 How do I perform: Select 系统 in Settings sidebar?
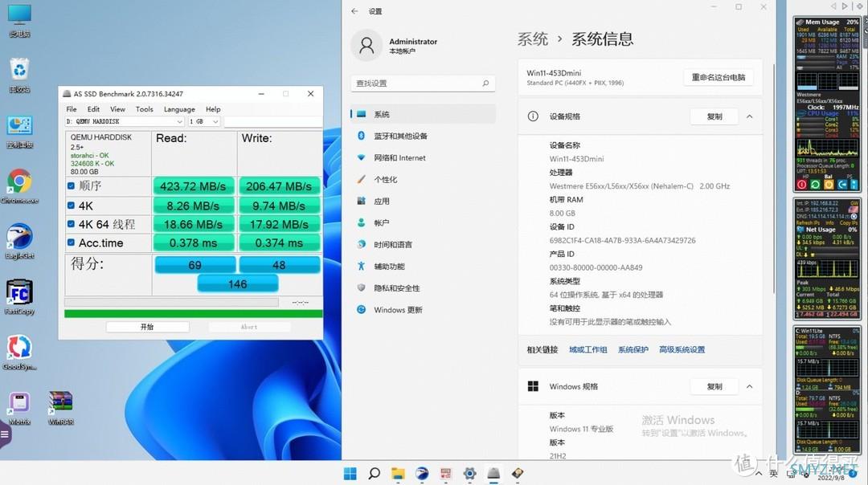pyautogui.click(x=424, y=115)
